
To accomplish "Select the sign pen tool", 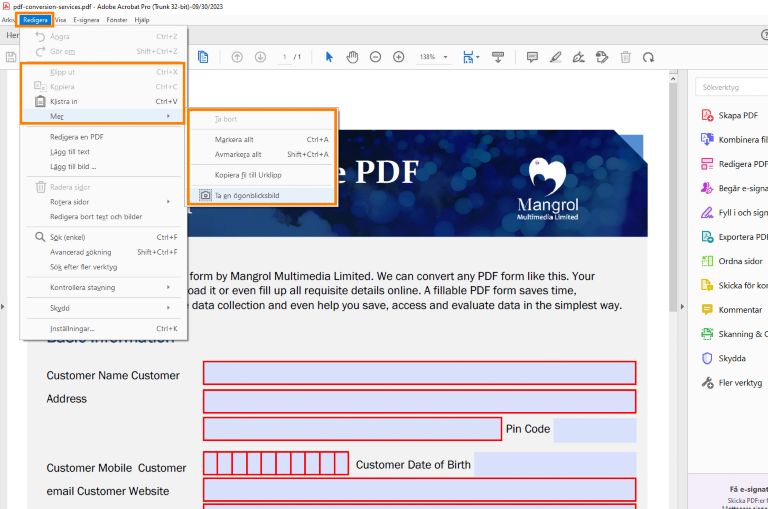I will pos(578,57).
